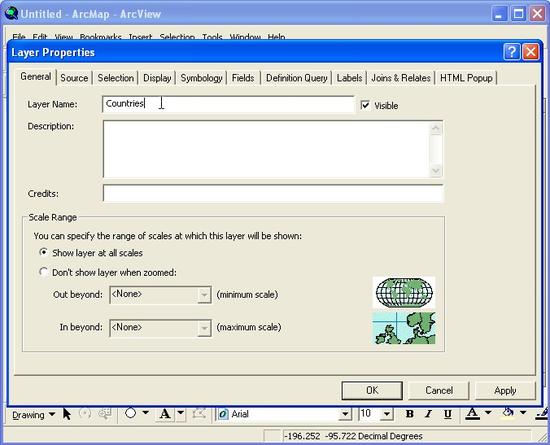Click into the Credits text field
The height and width of the screenshot is (445, 550).
[273, 193]
